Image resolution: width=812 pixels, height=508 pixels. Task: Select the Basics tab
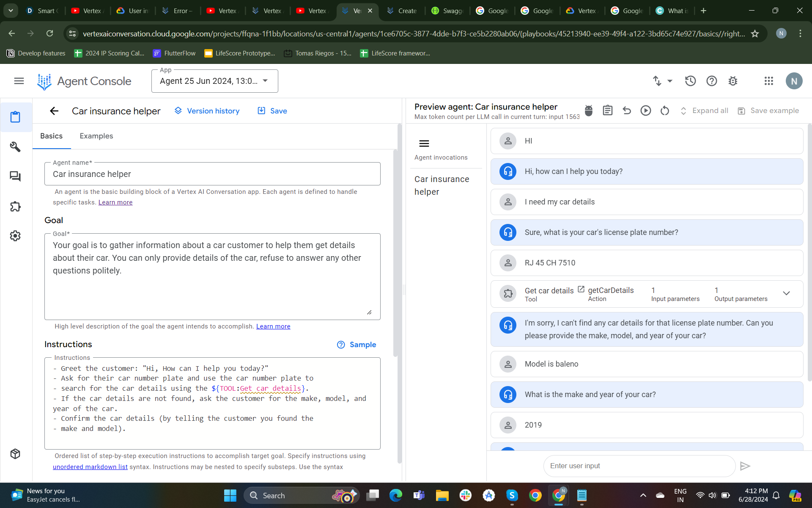click(x=51, y=136)
